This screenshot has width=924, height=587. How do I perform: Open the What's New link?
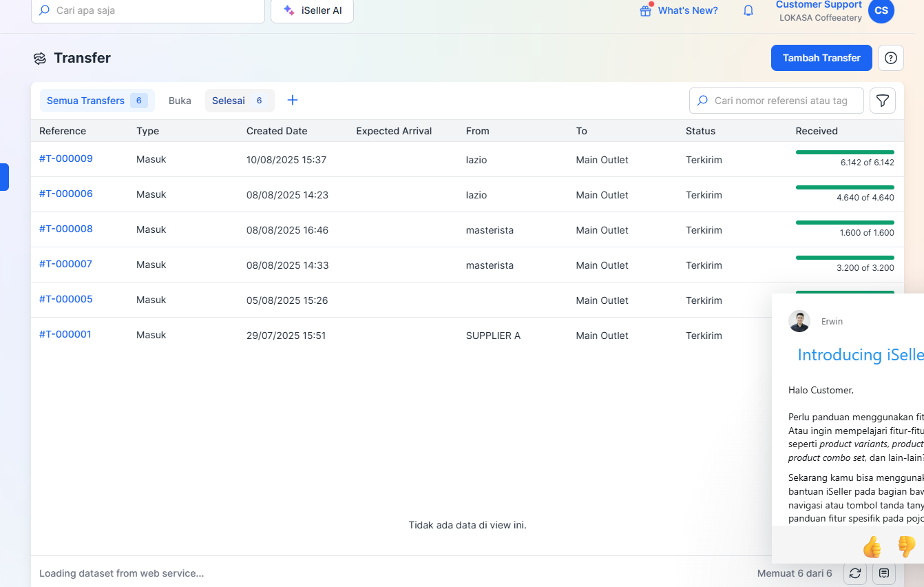(x=680, y=11)
